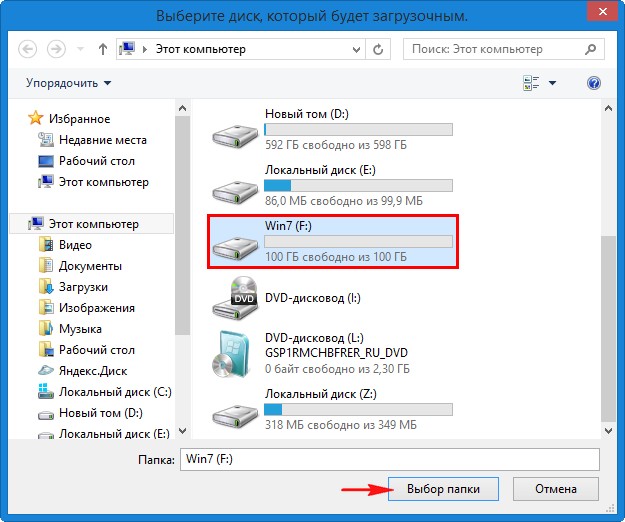Expand the address bar path chevron
The width and height of the screenshot is (625, 522).
145,49
